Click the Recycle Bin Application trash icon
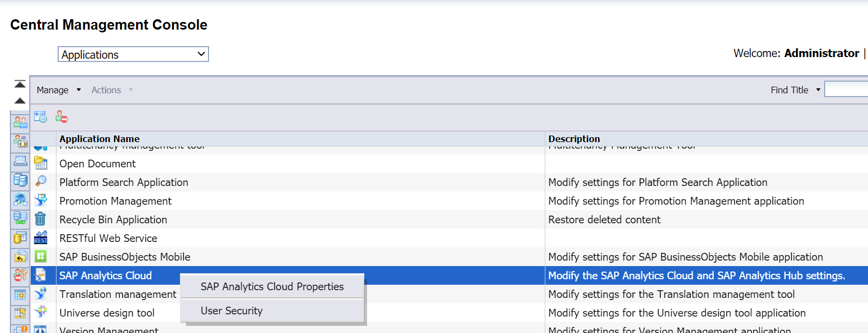The width and height of the screenshot is (868, 333). point(40,219)
